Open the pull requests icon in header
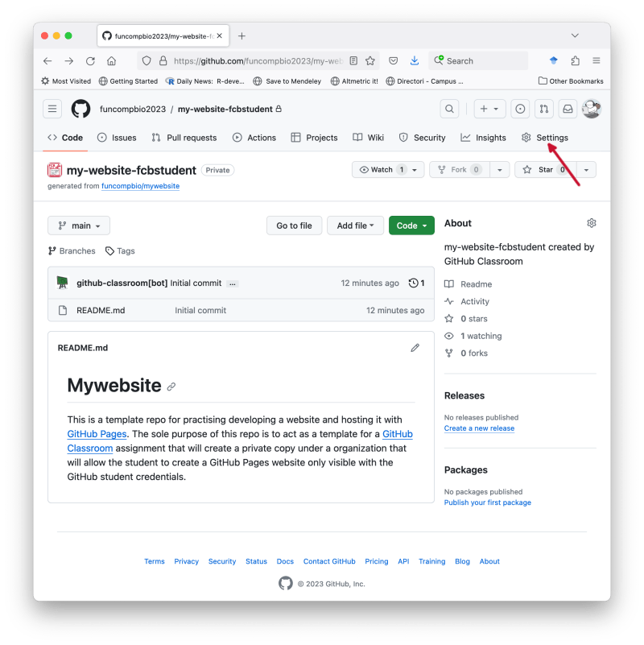 543,109
